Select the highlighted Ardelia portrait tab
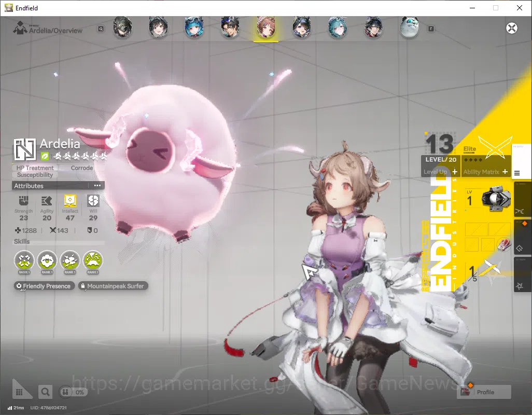532x415 pixels. 266,28
